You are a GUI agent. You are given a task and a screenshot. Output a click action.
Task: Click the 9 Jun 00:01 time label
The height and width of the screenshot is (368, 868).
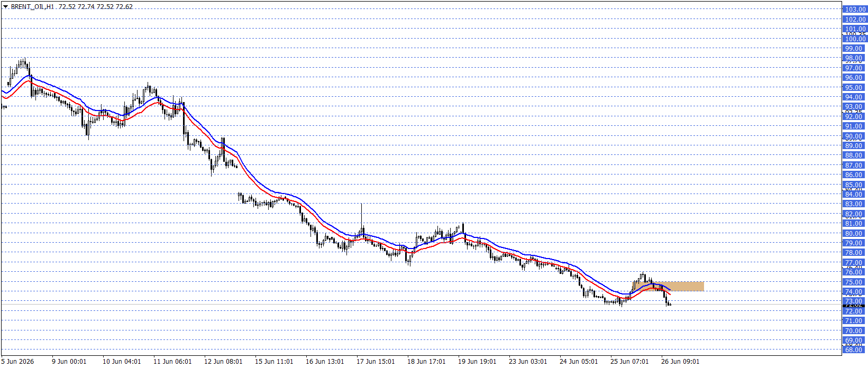coord(69,362)
